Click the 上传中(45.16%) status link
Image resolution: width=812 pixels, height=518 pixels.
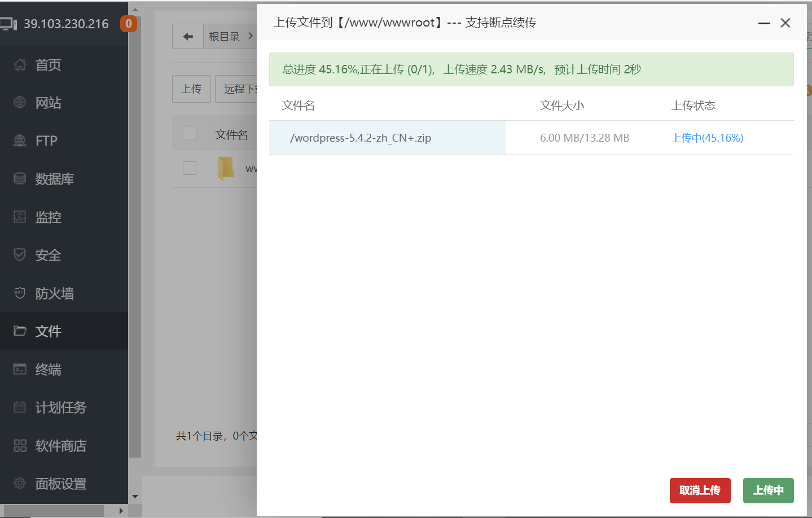pos(707,138)
